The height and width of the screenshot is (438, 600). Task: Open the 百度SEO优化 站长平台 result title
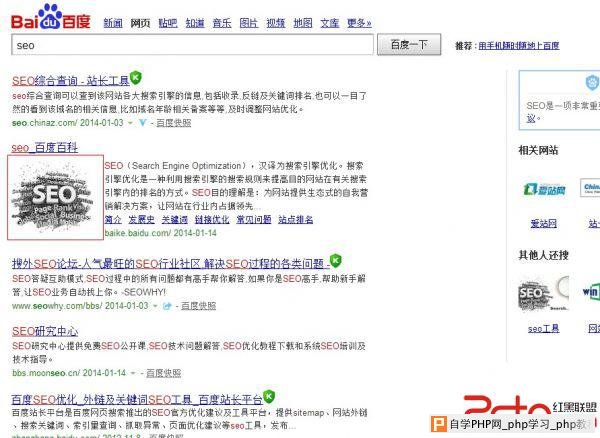137,399
